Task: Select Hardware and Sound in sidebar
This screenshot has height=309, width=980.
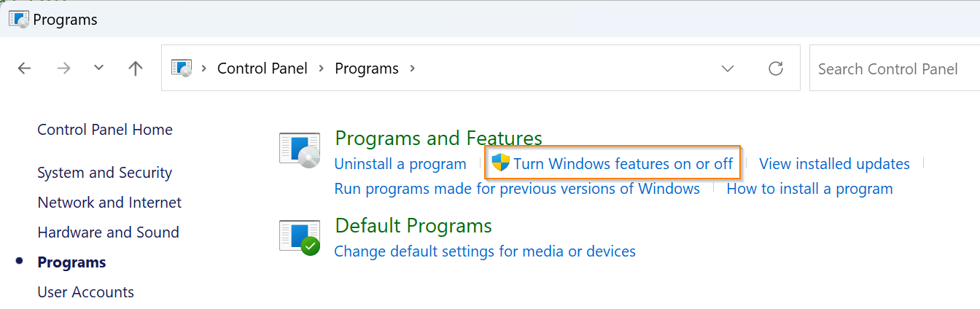Action: tap(108, 232)
